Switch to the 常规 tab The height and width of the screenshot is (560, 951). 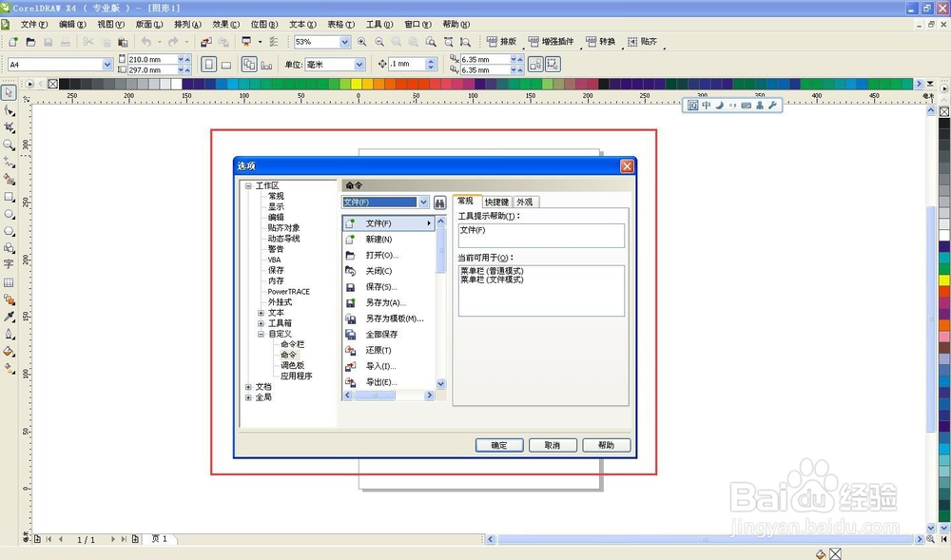[466, 202]
